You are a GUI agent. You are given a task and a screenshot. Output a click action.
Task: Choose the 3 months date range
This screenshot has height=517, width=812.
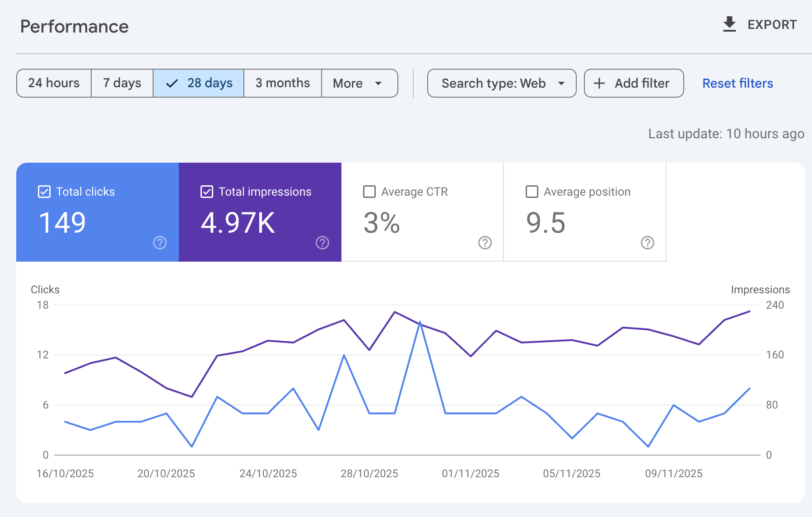(x=283, y=83)
